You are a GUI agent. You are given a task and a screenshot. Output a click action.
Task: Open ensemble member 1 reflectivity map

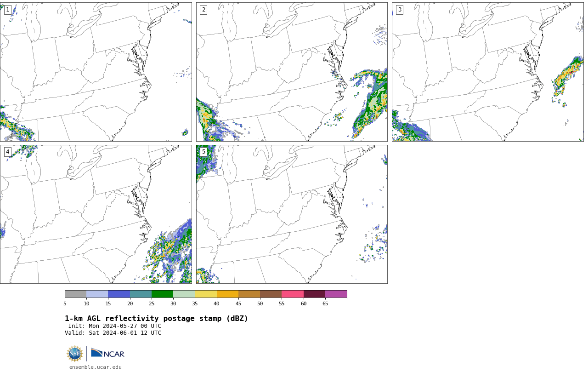[x=96, y=72]
